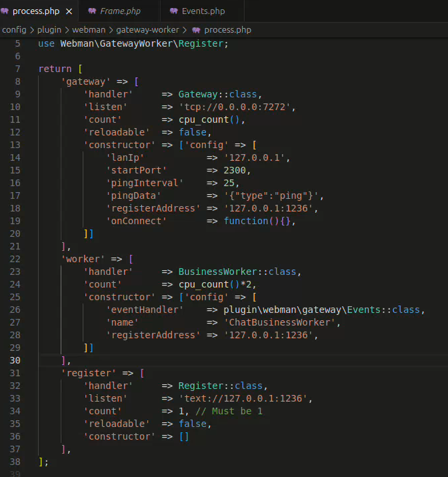The width and height of the screenshot is (448, 477).
Task: Expand chevron after 'gateway-worker' breadcrumb
Action: (185, 30)
